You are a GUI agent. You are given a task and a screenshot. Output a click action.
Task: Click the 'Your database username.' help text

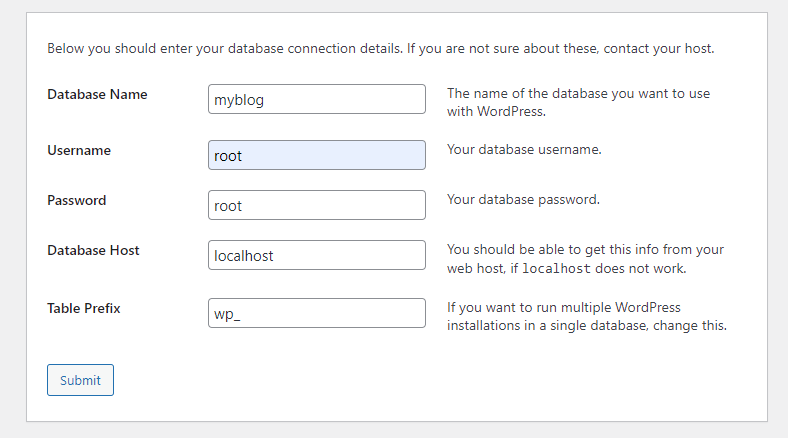pyautogui.click(x=524, y=149)
